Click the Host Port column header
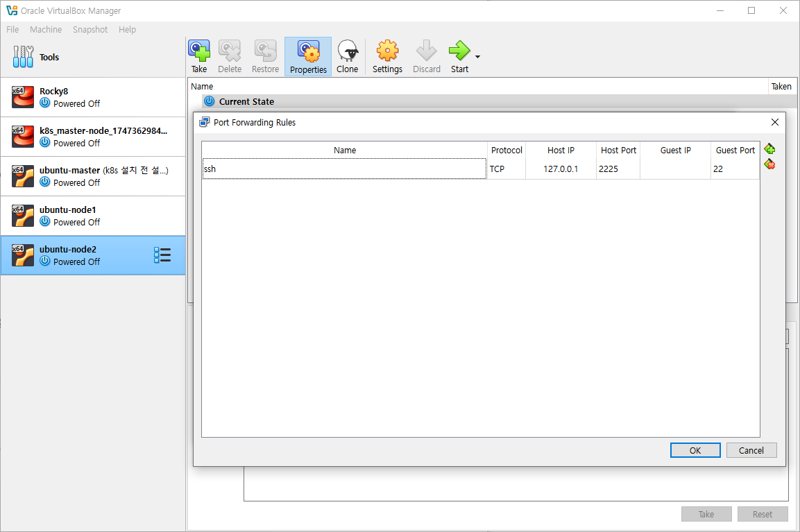The height and width of the screenshot is (532, 800). (x=618, y=151)
